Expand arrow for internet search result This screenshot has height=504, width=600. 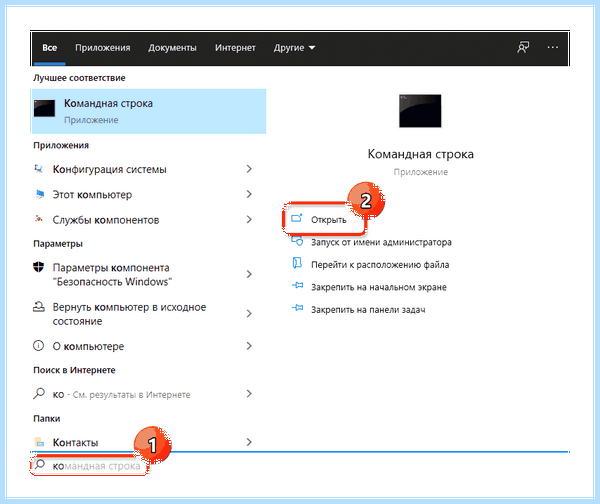249,393
